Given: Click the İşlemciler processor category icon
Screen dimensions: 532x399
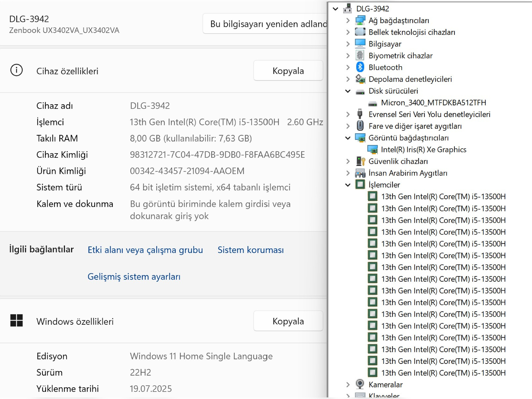Looking at the screenshot, I should pos(360,184).
